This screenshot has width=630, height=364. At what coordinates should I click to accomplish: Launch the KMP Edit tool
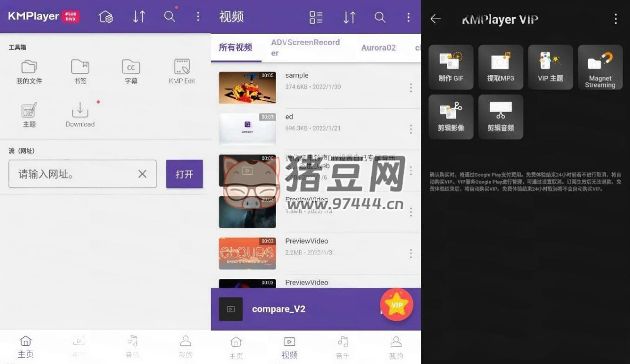[182, 72]
